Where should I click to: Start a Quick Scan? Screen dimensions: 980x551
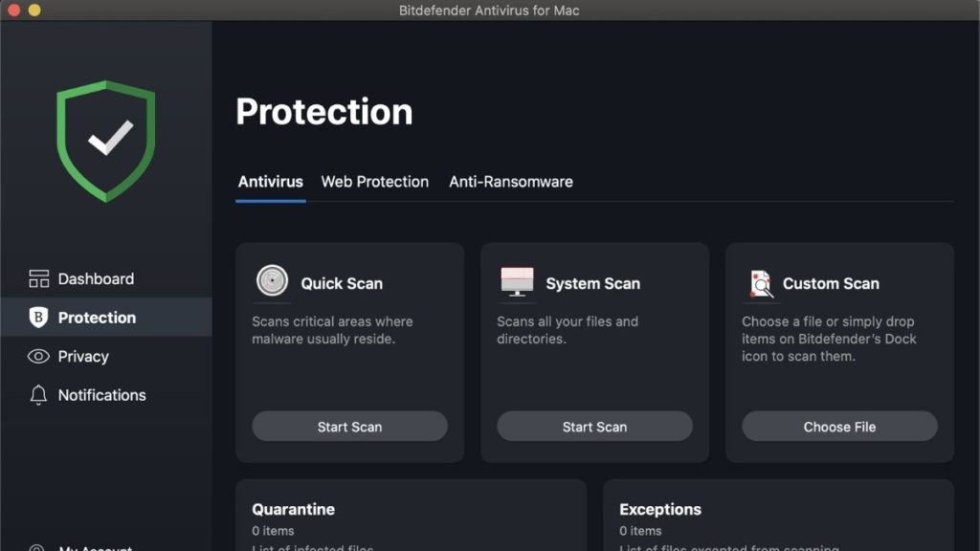coord(349,427)
